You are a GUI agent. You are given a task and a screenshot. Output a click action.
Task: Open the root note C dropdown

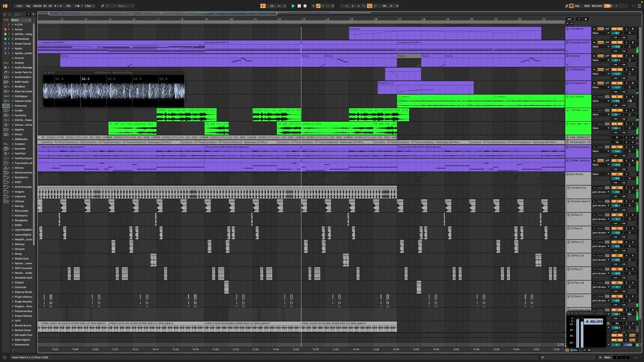(x=110, y=6)
